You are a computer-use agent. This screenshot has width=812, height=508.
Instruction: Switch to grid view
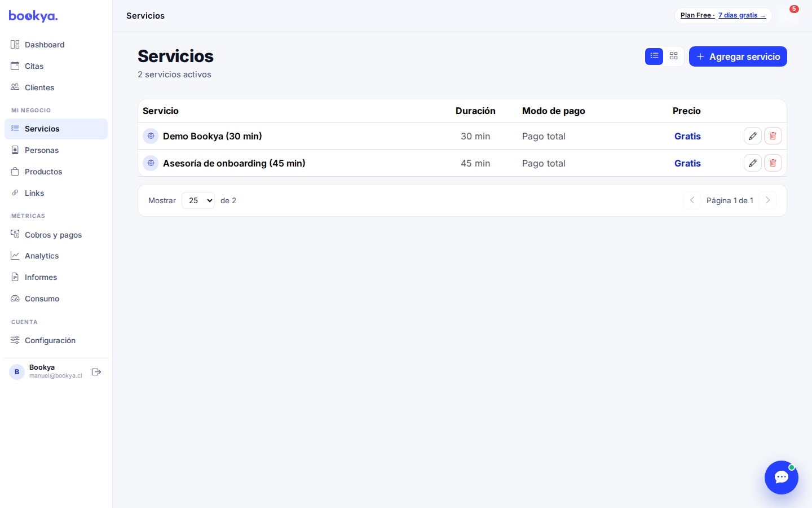pyautogui.click(x=673, y=56)
